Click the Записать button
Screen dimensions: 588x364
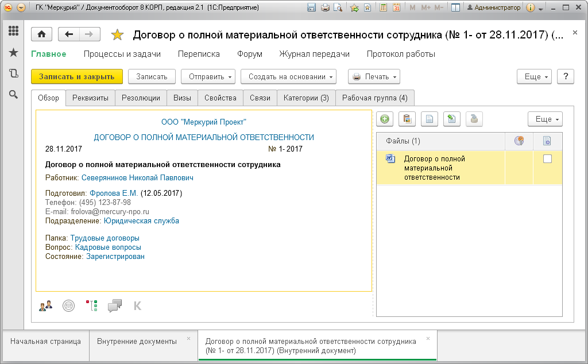(152, 76)
